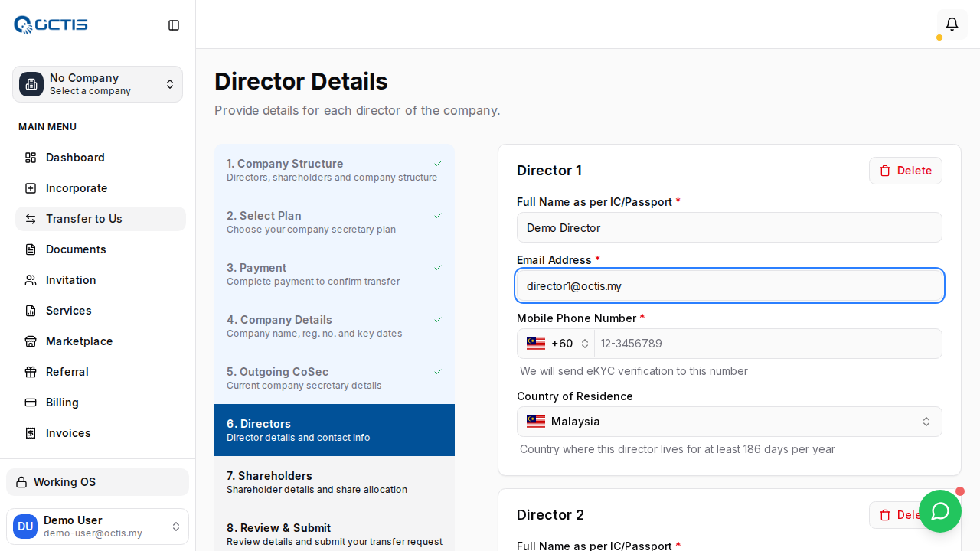Click the Working OS lock icon
This screenshot has width=980, height=551.
pyautogui.click(x=21, y=482)
